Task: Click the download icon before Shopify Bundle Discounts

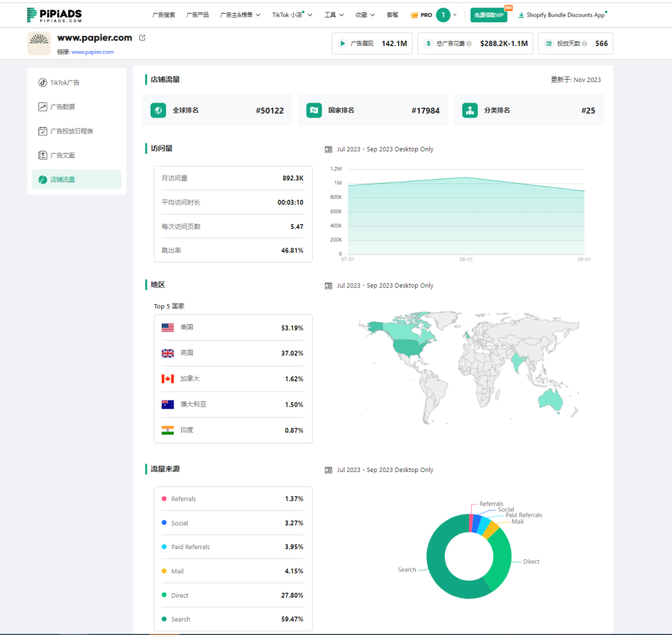Action: click(521, 15)
